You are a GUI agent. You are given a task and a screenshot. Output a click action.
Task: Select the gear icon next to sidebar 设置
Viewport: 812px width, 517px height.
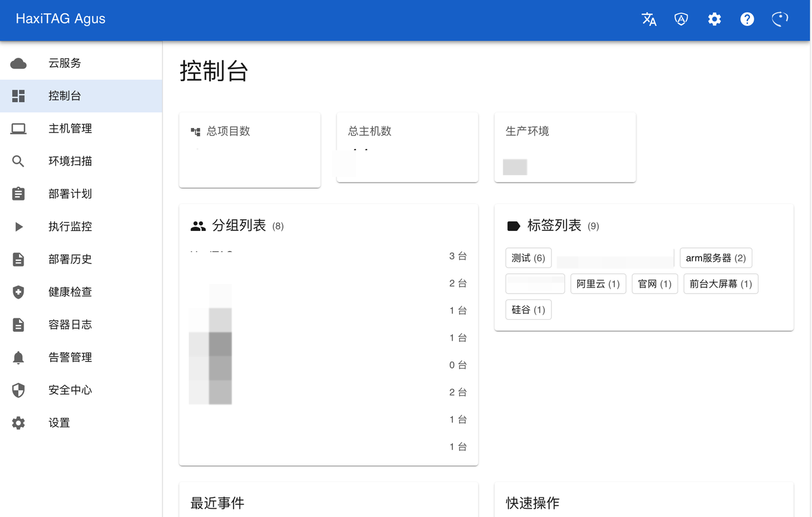(18, 422)
